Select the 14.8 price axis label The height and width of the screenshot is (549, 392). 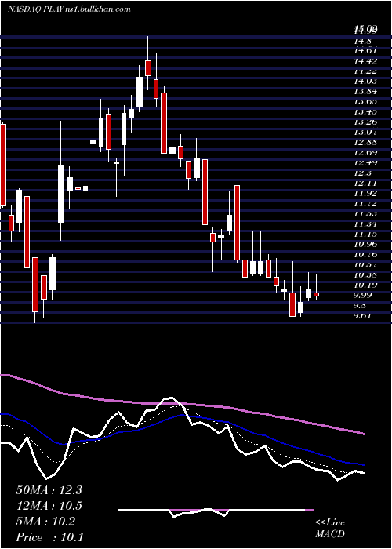pyautogui.click(x=363, y=42)
